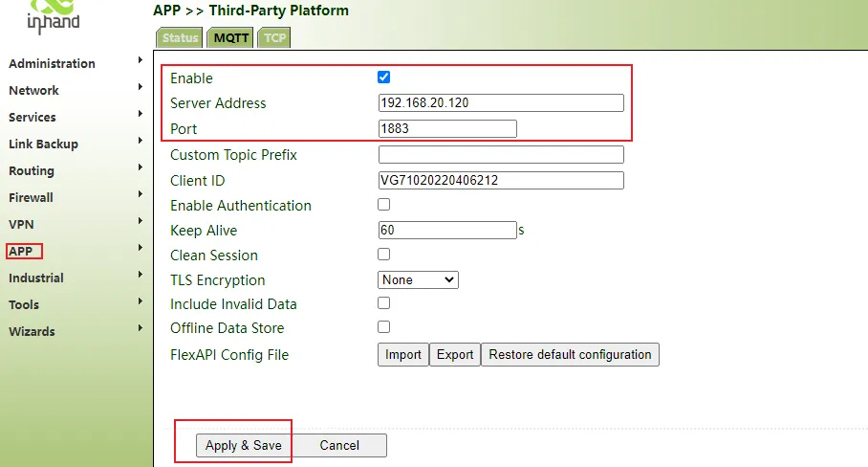Expand the Network menu arrow
This screenshot has height=467, width=868.
coord(141,87)
